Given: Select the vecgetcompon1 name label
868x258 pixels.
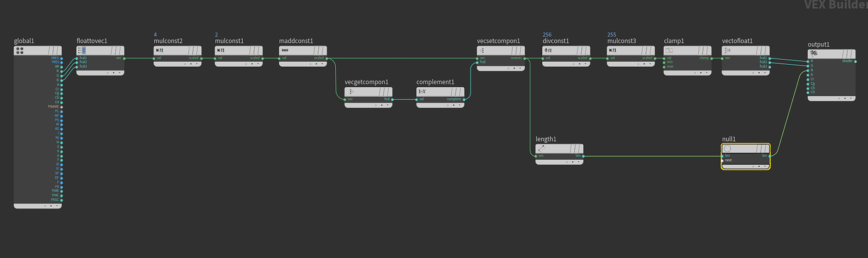Looking at the screenshot, I should [x=367, y=82].
